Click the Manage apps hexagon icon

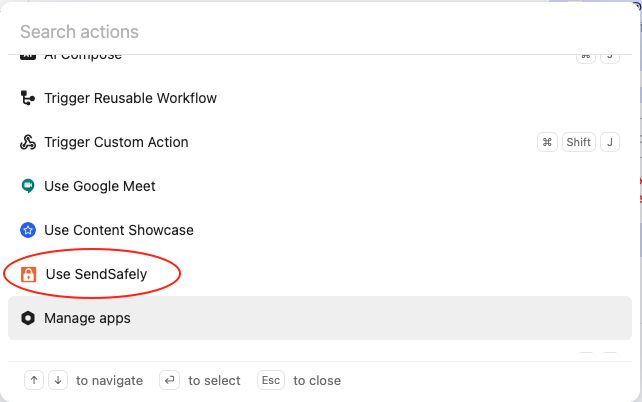[28, 318]
